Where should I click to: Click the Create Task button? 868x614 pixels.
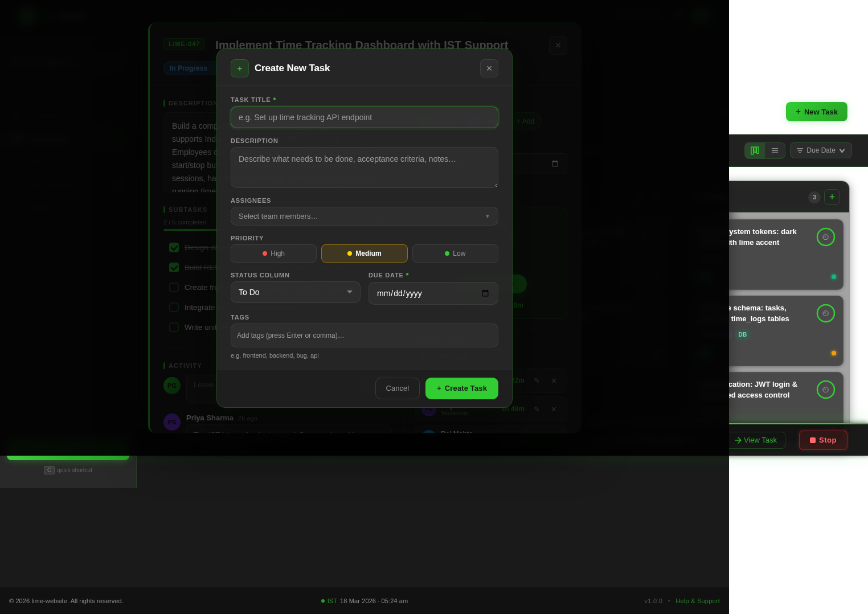(462, 388)
